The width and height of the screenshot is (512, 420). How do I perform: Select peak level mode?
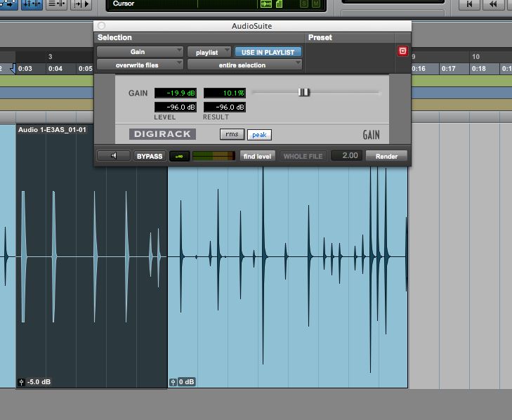pos(259,135)
